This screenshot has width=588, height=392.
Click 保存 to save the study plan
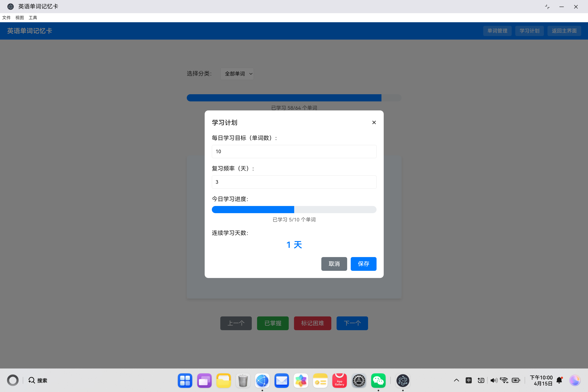tap(364, 264)
